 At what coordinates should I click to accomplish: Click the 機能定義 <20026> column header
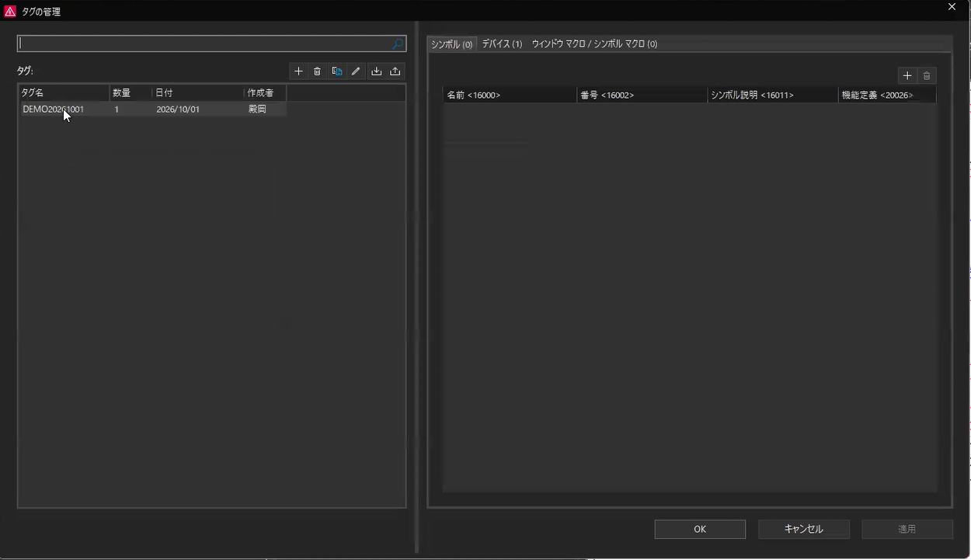[x=887, y=95]
